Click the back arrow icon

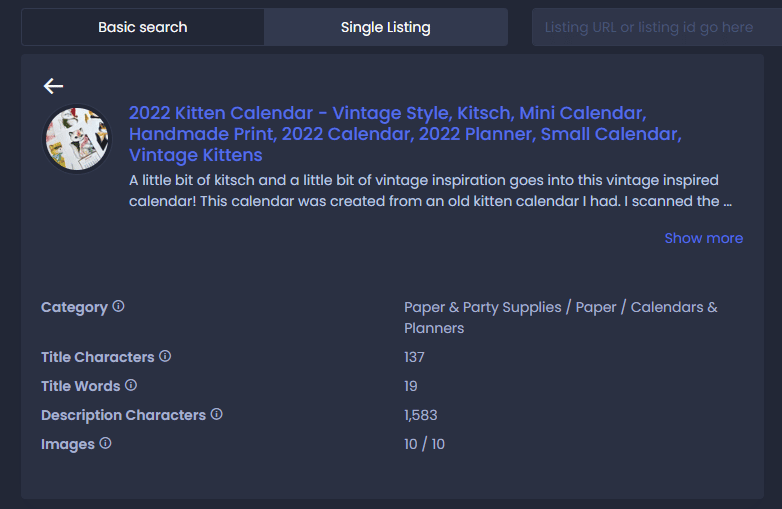click(x=53, y=86)
